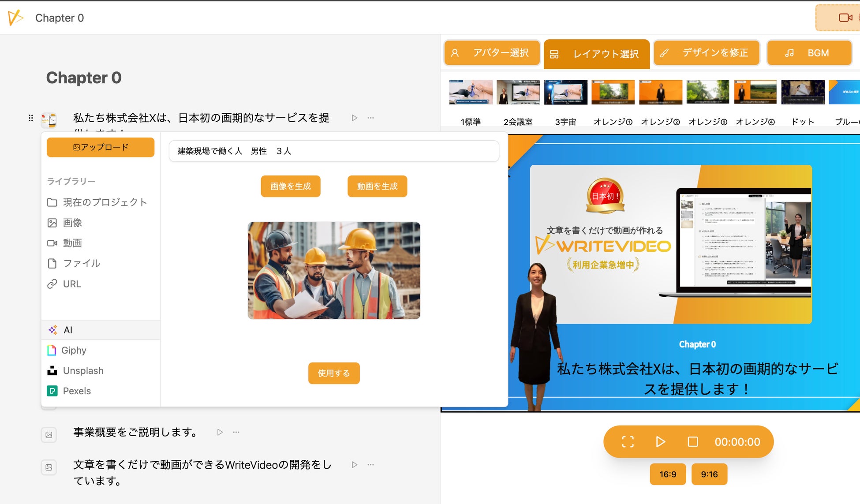
Task: Click the 使用する button
Action: coord(333,373)
